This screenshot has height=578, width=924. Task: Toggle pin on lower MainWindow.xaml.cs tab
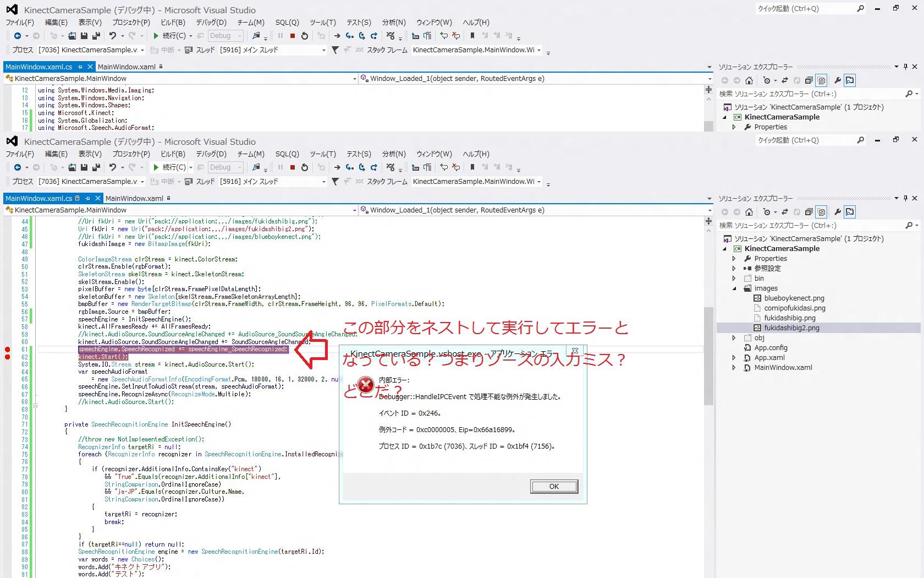(x=87, y=198)
